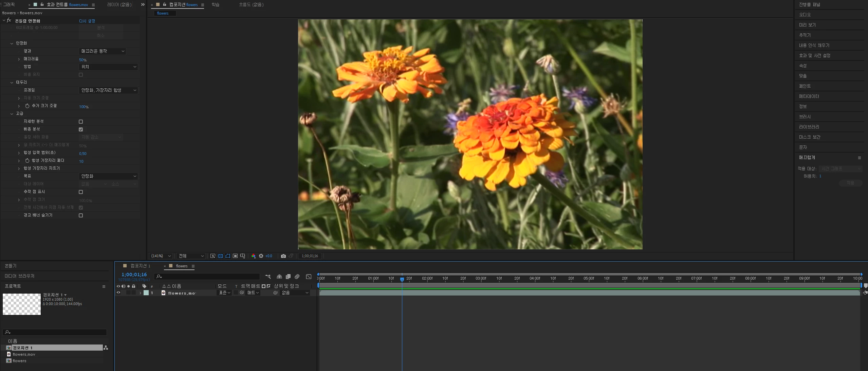The width and height of the screenshot is (868, 371).
Task: Open the 오디오 panel tab
Action: pyautogui.click(x=805, y=15)
